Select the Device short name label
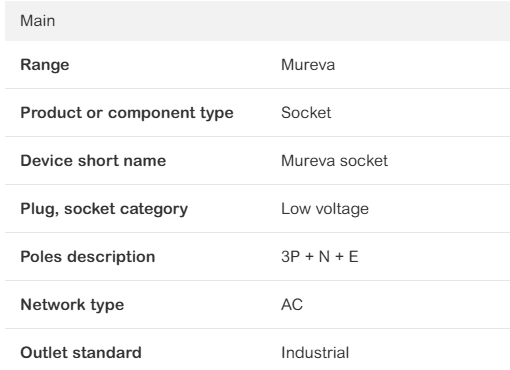This screenshot has height=370, width=510. coord(93,161)
